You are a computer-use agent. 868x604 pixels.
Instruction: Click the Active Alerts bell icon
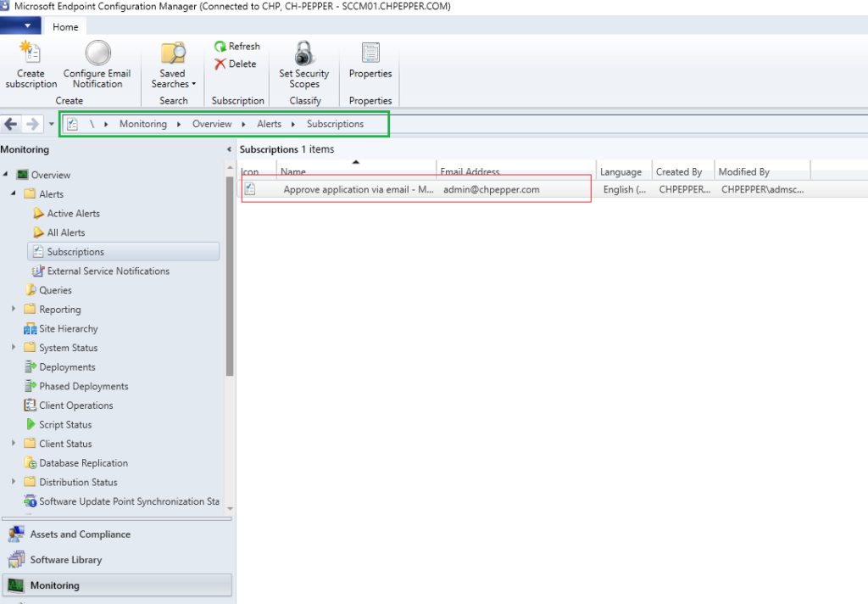pos(38,213)
